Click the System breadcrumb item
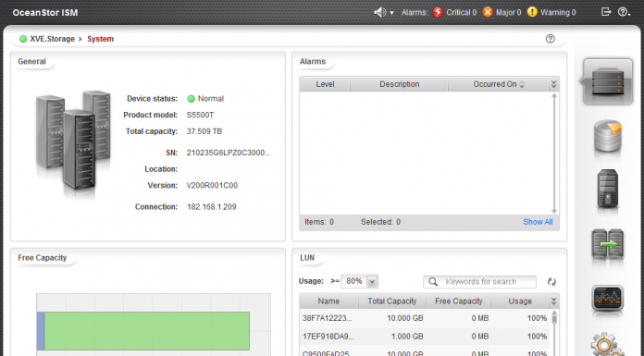644x356 pixels. click(x=100, y=39)
